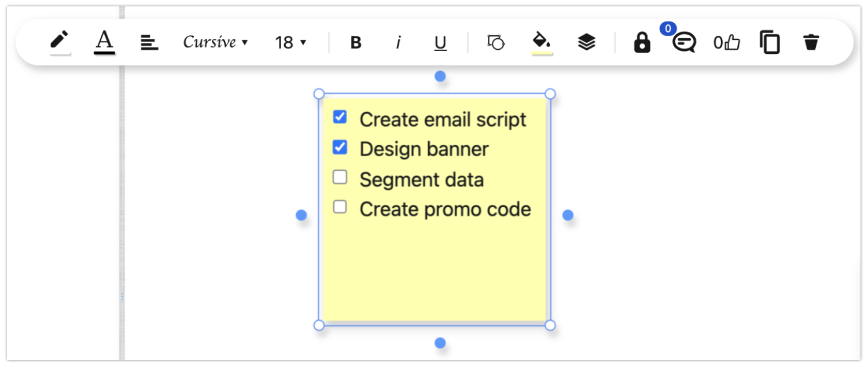
Task: Duplicate the selected sticky note
Action: point(769,42)
